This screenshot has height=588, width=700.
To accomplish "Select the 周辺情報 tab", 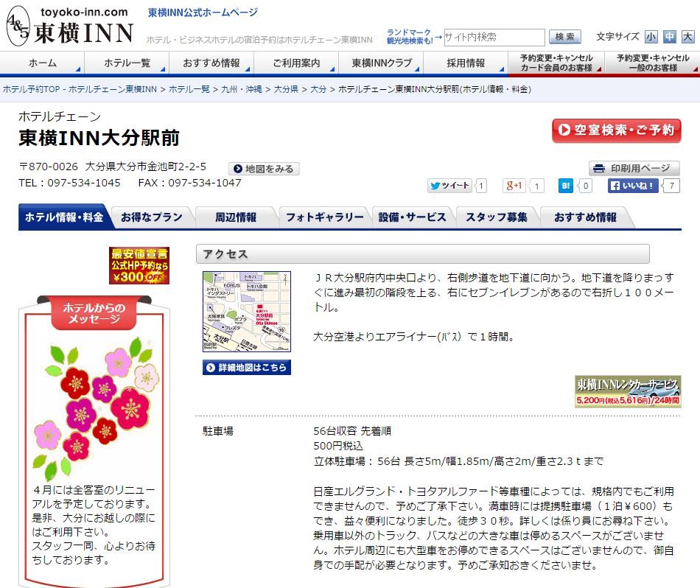I will point(236,217).
